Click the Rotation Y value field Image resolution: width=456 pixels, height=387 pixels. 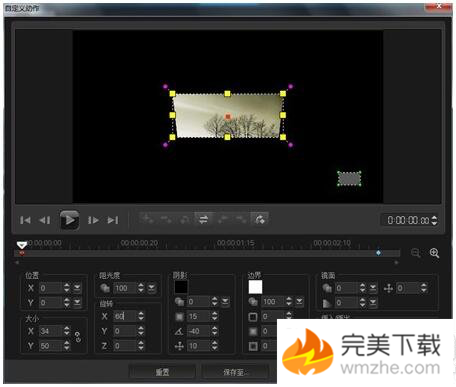[x=125, y=331]
